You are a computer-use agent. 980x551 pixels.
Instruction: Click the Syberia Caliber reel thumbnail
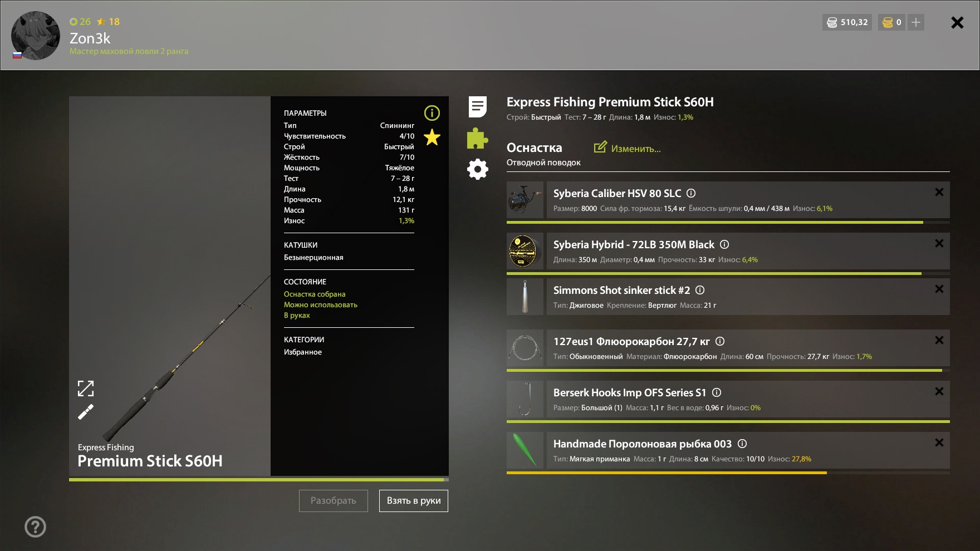click(525, 200)
